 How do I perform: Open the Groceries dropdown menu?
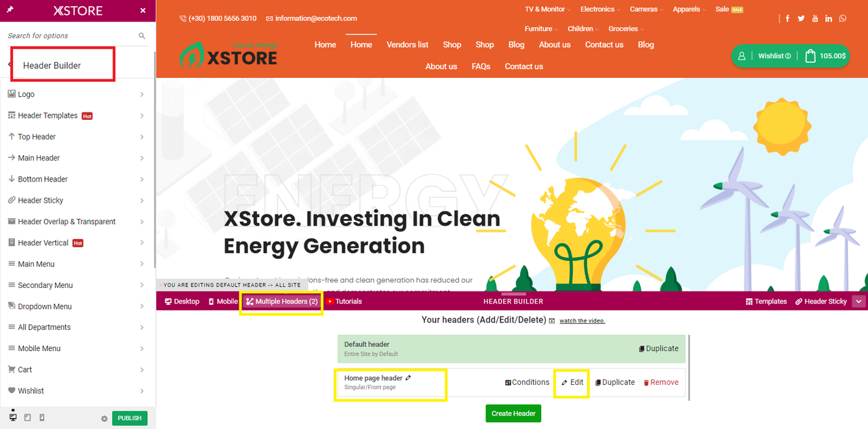coord(627,29)
